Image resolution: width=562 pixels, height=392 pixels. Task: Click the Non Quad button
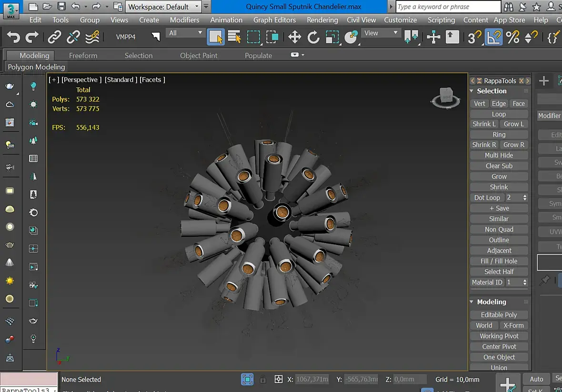[x=499, y=229]
